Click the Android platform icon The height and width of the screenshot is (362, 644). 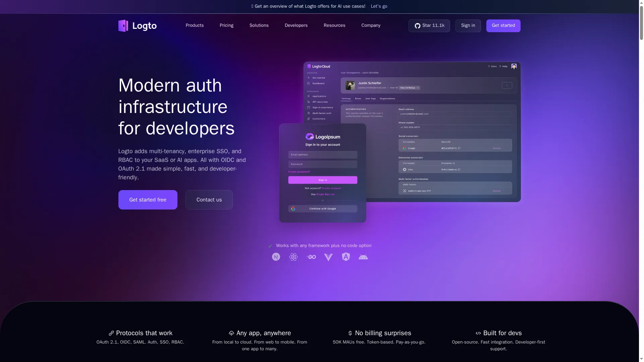tap(363, 257)
